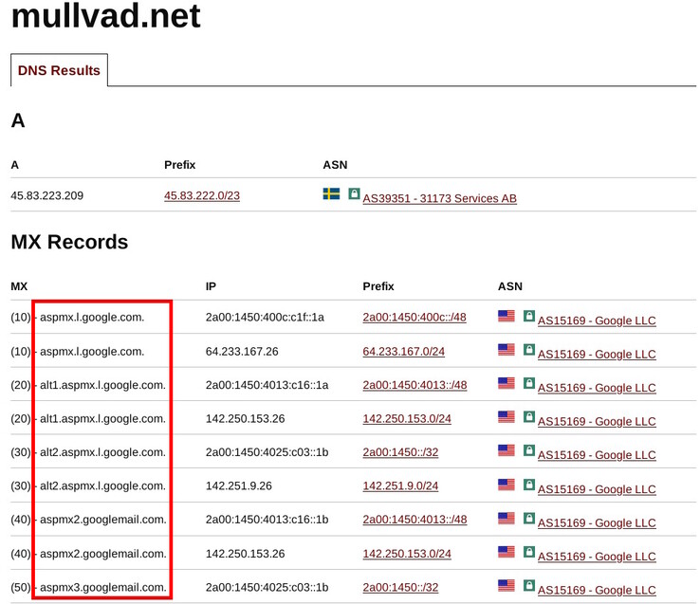Open prefix 2a00:1450:4013::/48 in alt1 row
This screenshot has height=604, width=700.
point(414,385)
